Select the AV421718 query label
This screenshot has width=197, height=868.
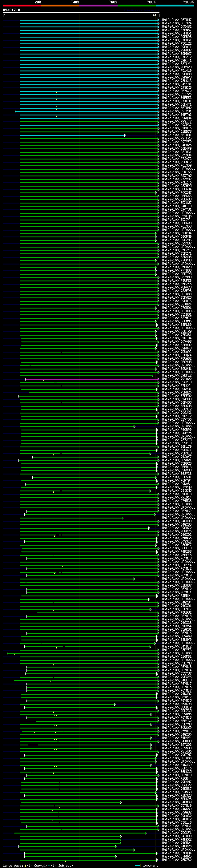pos(11,10)
